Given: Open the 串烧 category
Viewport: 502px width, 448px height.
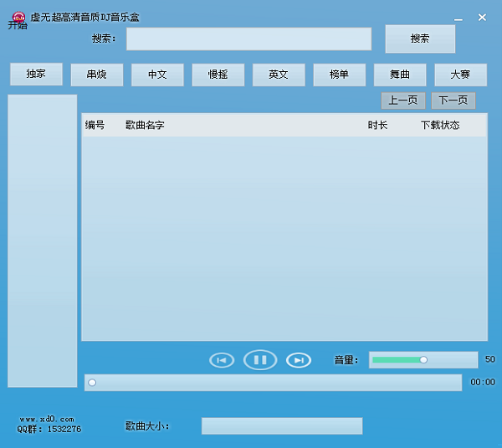Looking at the screenshot, I should tap(97, 75).
